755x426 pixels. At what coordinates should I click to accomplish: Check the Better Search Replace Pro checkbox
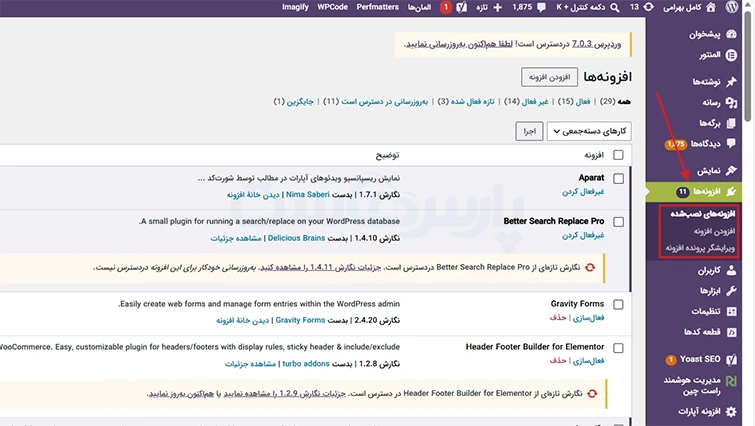click(618, 222)
